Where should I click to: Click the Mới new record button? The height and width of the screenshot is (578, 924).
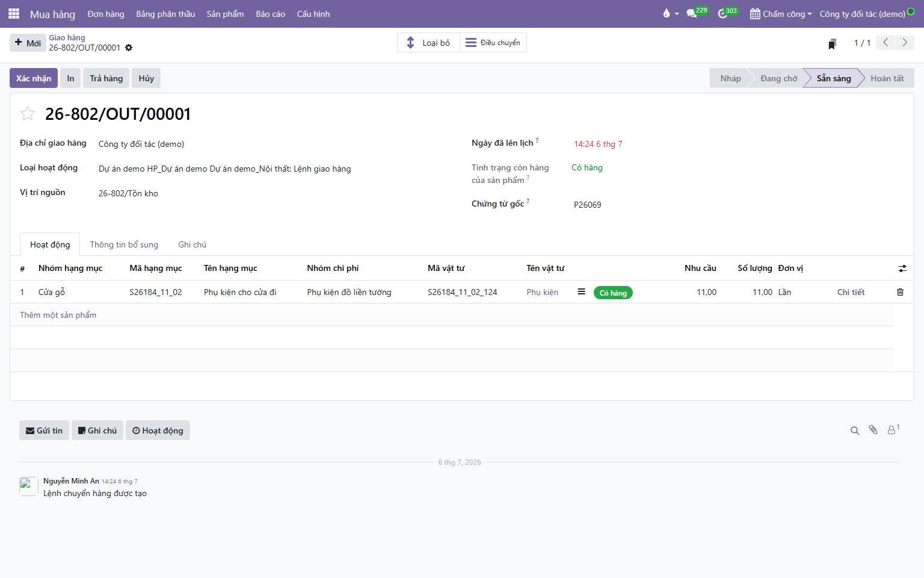coord(28,43)
